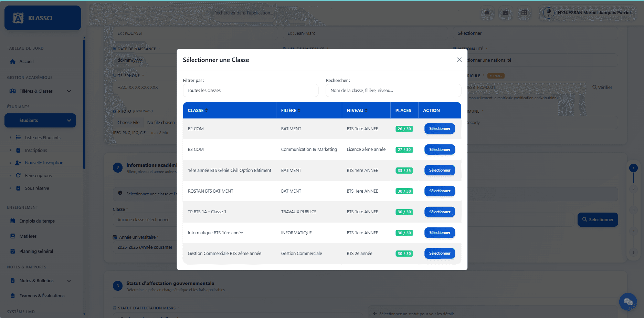The height and width of the screenshot is (318, 644).
Task: Click the Planning Général calendar icon
Action: click(x=13, y=251)
